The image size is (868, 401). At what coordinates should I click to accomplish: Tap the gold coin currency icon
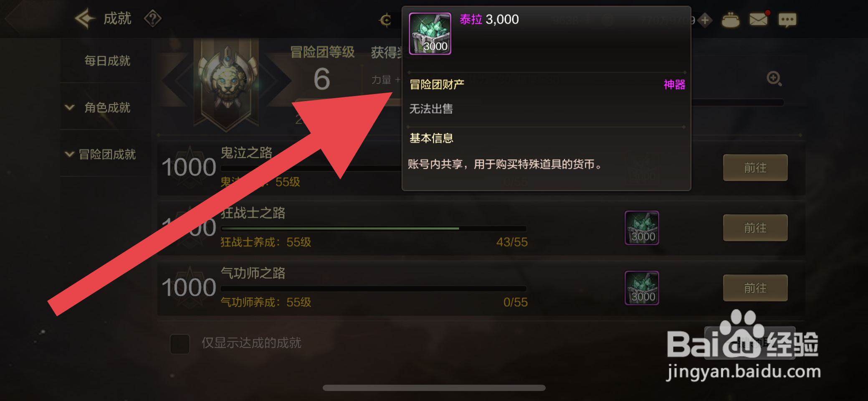[x=385, y=20]
